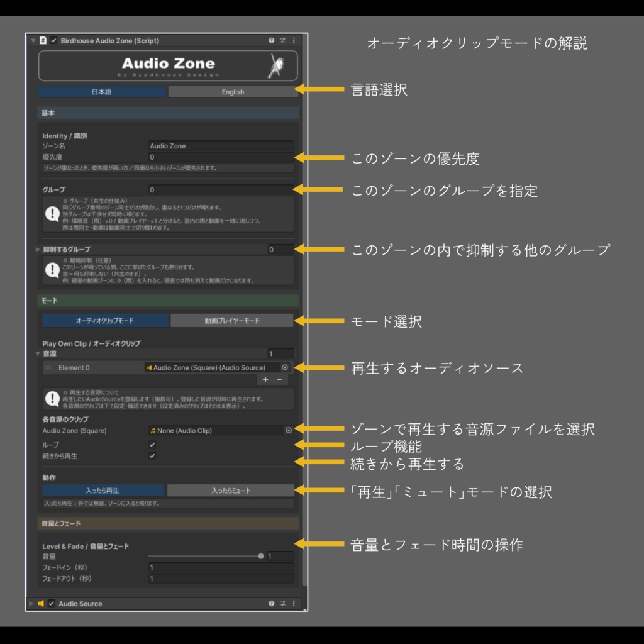Open object picker for Element 0 audio source

[285, 367]
